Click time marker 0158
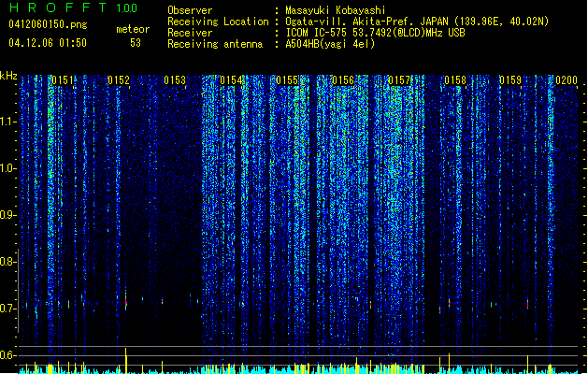This screenshot has height=374, width=588. 455,80
